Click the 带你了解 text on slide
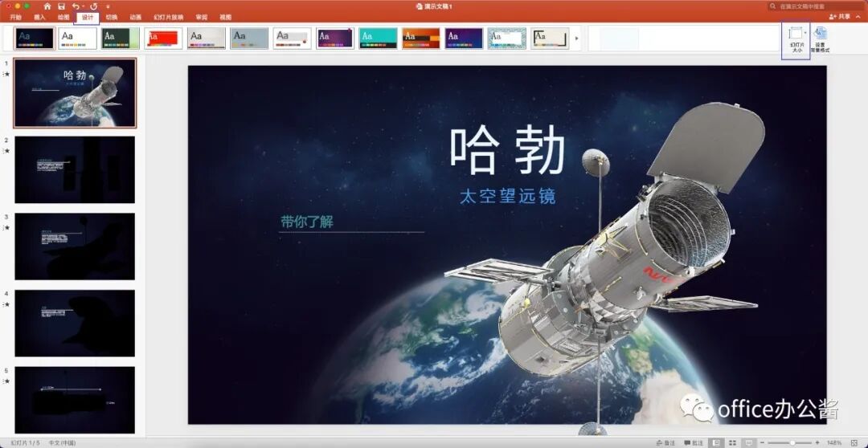This screenshot has width=868, height=448. coord(307,222)
